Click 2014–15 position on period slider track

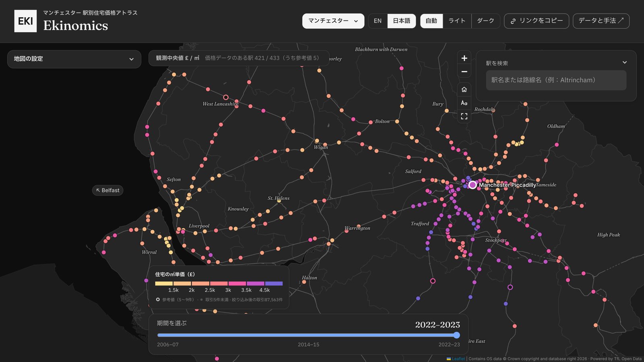pyautogui.click(x=309, y=335)
